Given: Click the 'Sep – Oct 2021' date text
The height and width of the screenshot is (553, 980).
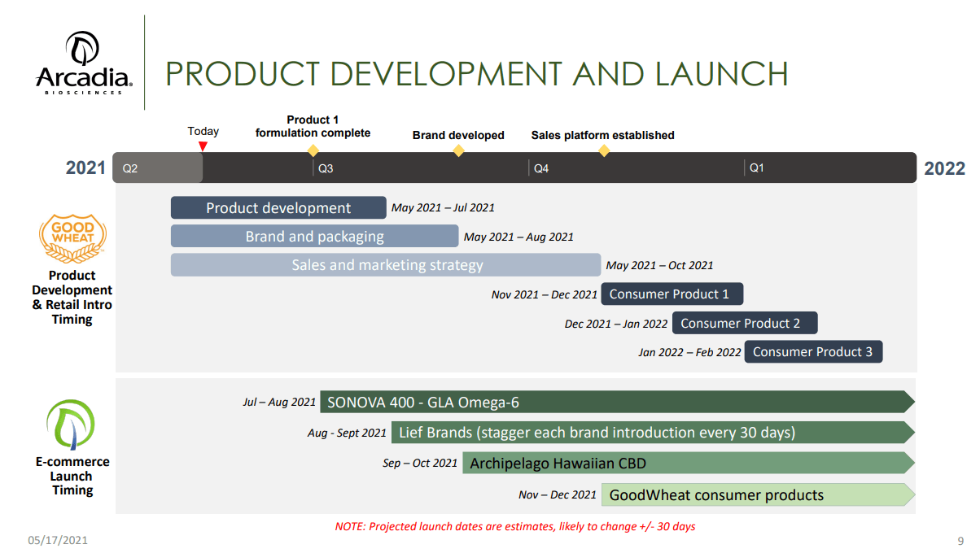Looking at the screenshot, I should coord(420,464).
